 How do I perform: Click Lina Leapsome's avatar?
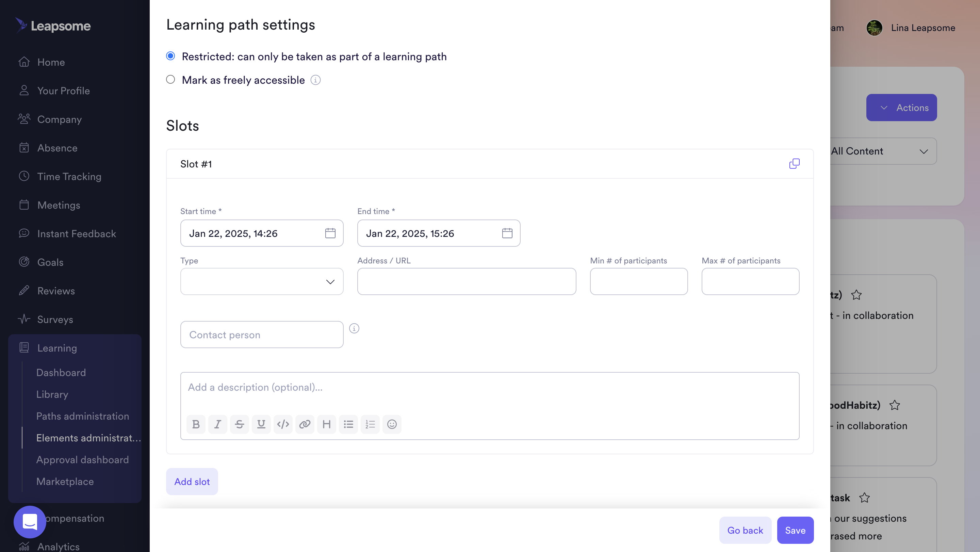click(874, 28)
